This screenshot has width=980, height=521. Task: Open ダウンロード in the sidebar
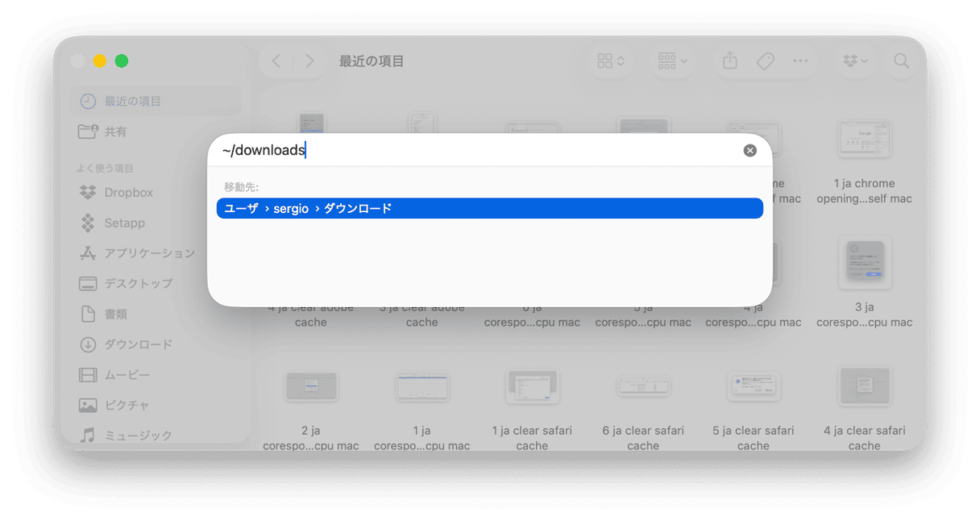(x=155, y=344)
